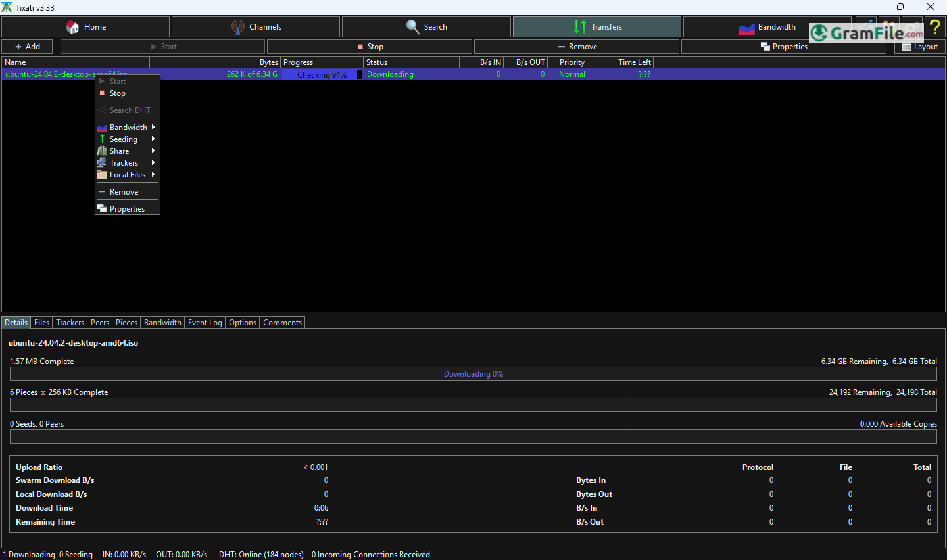Click the toolbar Stop square icon

tap(360, 47)
